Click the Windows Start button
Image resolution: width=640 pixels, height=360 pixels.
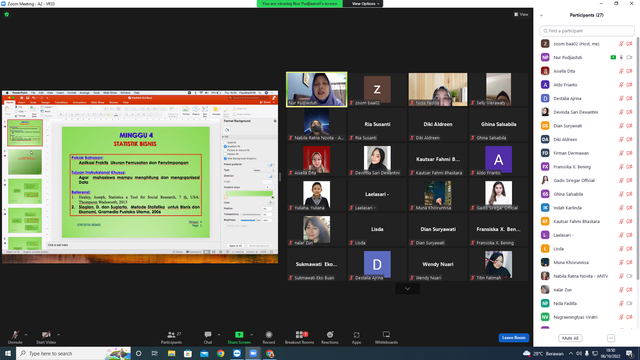[8, 353]
